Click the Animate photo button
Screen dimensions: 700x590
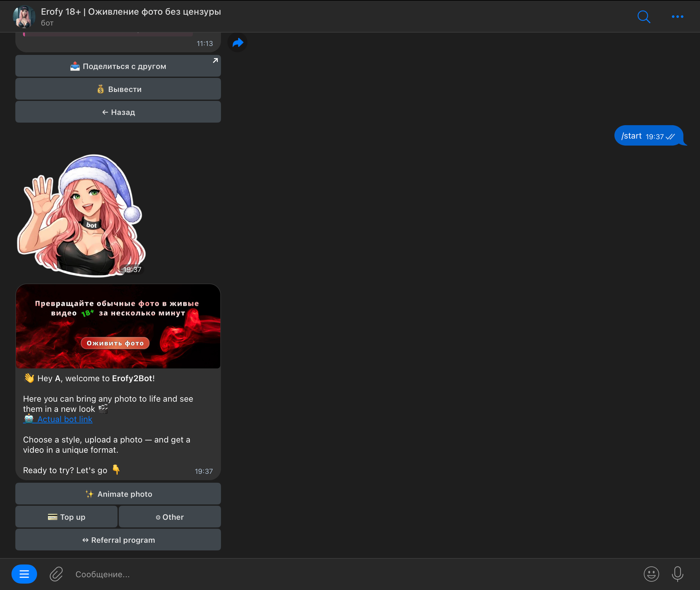tap(118, 494)
